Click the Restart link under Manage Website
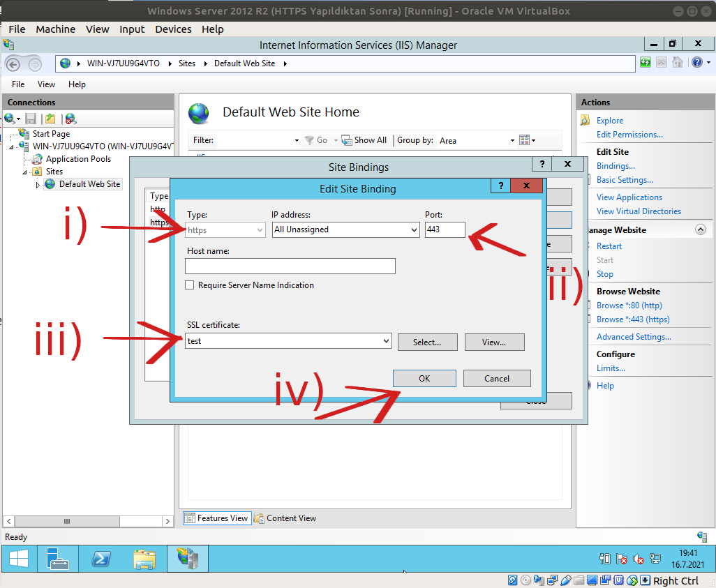The width and height of the screenshot is (716, 588). 609,246
